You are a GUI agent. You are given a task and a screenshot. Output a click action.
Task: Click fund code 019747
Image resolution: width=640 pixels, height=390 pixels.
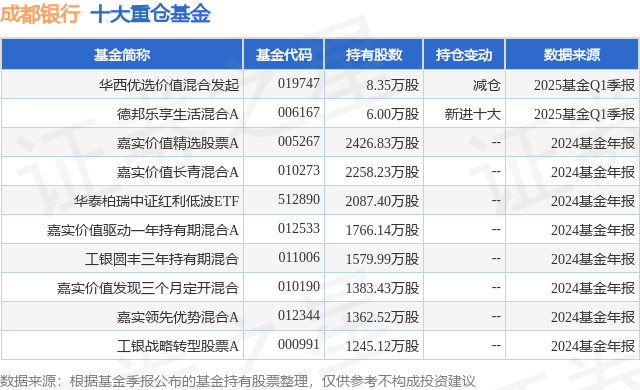point(299,83)
